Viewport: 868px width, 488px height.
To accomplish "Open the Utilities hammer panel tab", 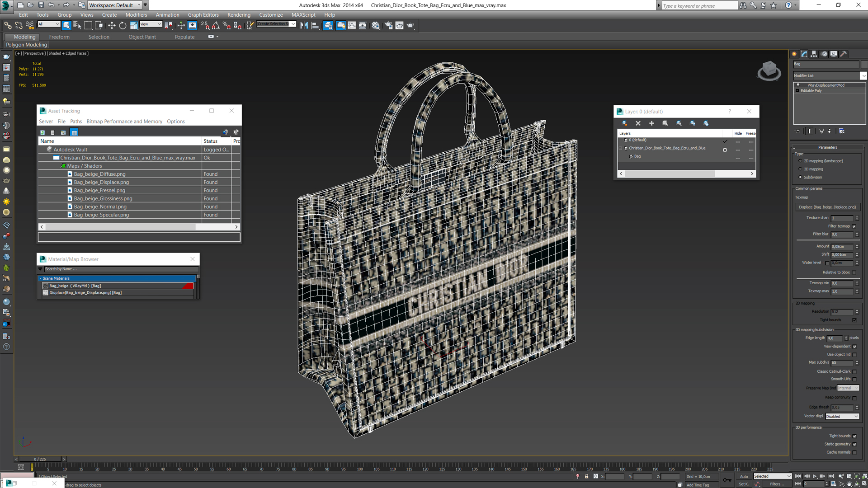I will [x=844, y=54].
